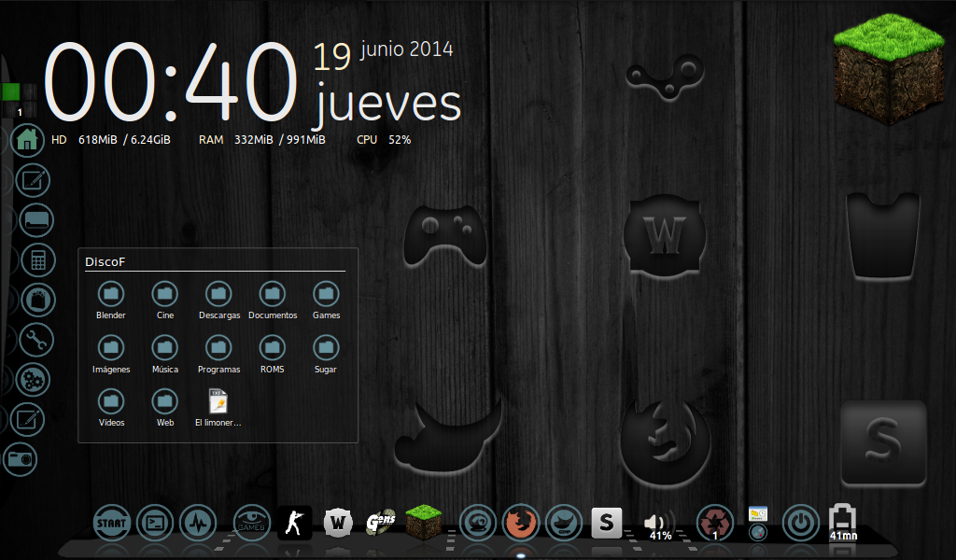
Task: Open the Home folder in the side dock
Action: coord(27,140)
